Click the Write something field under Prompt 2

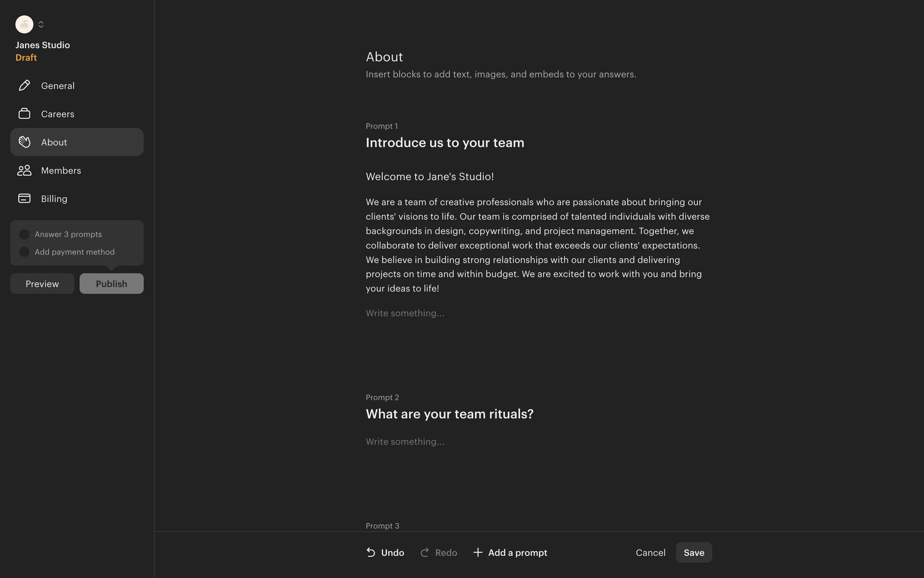(405, 442)
